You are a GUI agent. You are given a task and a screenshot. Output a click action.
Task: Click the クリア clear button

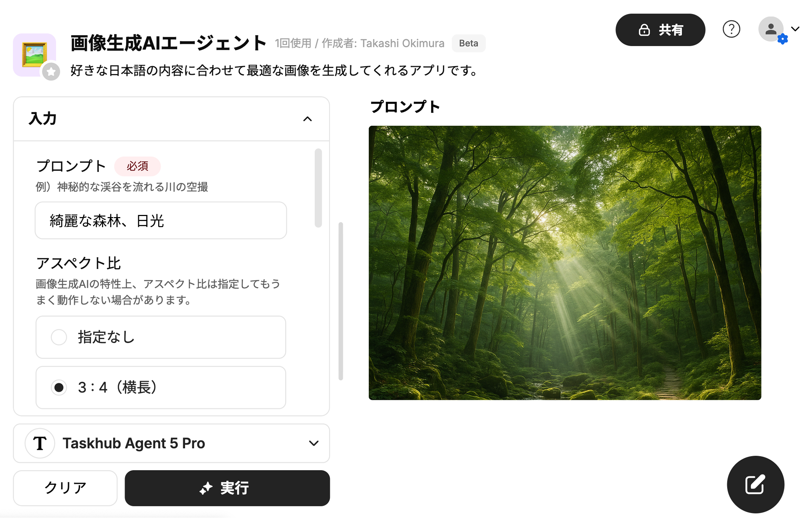point(65,488)
